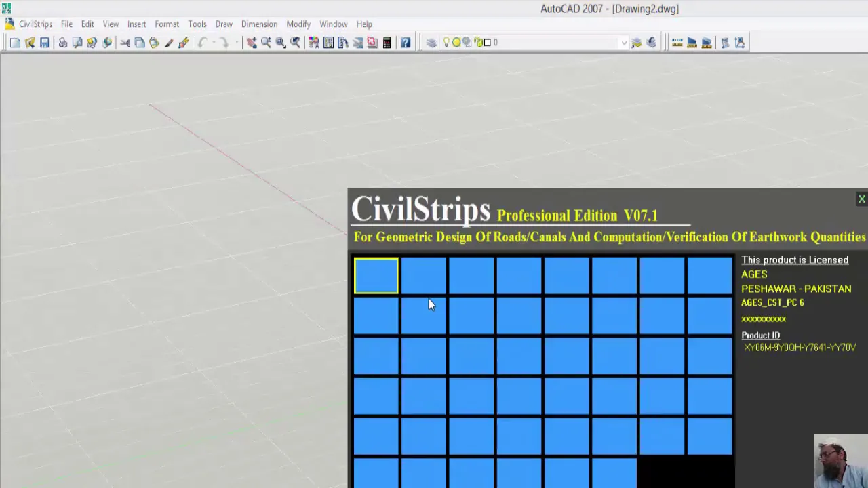The height and width of the screenshot is (488, 868).
Task: Open the View menu
Action: (111, 24)
